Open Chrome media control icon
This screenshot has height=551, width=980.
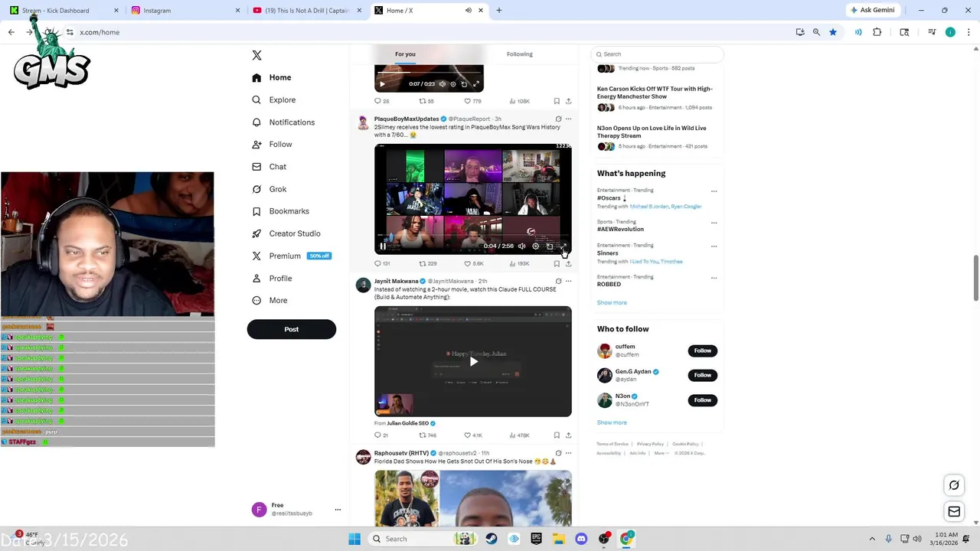[x=932, y=32]
